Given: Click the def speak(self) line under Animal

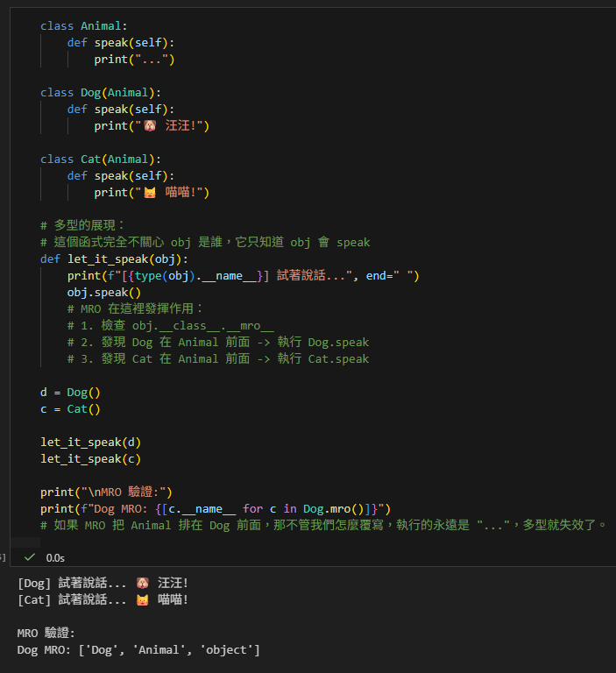Looking at the screenshot, I should [121, 43].
